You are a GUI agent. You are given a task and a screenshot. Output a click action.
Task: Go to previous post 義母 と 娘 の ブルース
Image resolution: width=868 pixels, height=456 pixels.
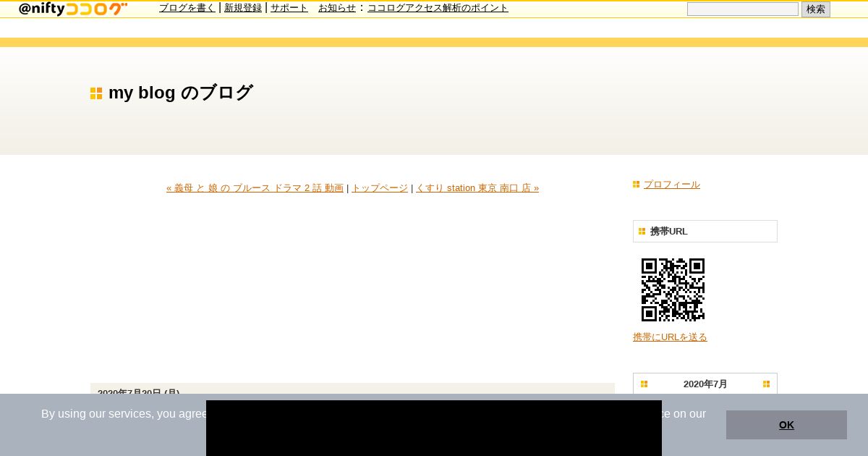click(x=255, y=188)
